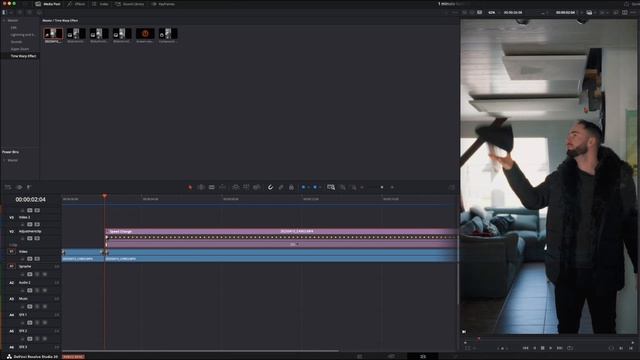The image size is (640, 360).
Task: Go to last frame in viewer
Action: [x=560, y=348]
